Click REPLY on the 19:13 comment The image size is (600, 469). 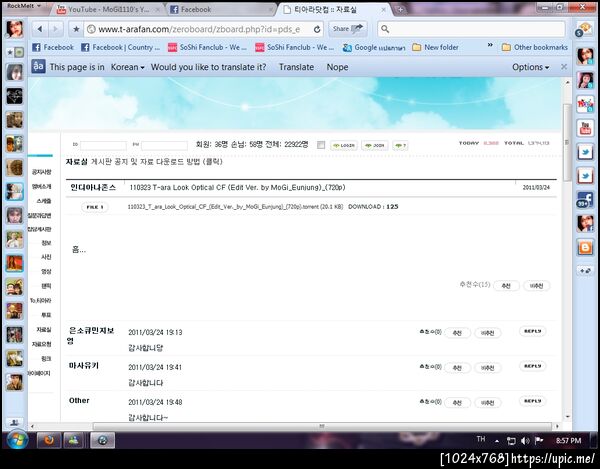click(532, 331)
